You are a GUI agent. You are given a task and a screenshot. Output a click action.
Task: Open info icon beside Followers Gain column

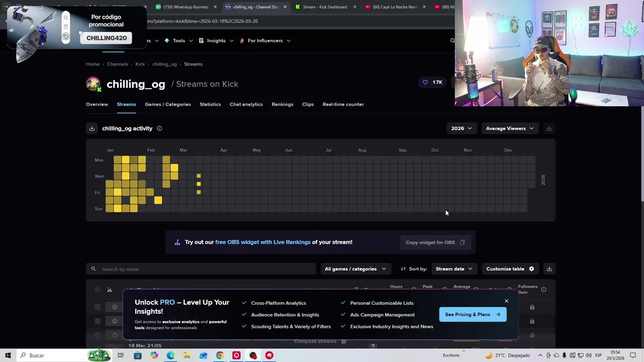coord(543,290)
